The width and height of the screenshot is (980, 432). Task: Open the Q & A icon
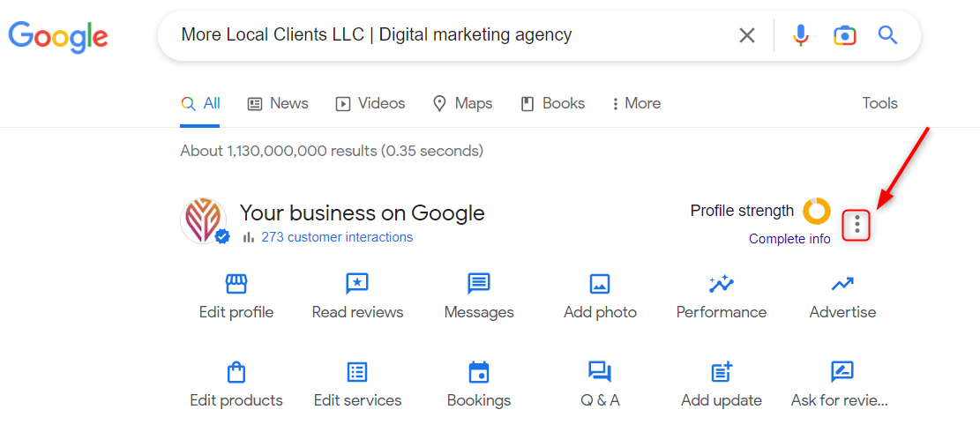point(600,373)
